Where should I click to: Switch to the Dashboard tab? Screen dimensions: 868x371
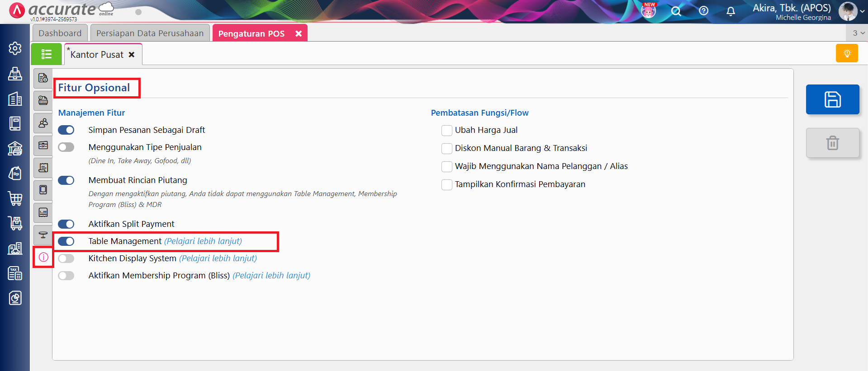pos(60,33)
